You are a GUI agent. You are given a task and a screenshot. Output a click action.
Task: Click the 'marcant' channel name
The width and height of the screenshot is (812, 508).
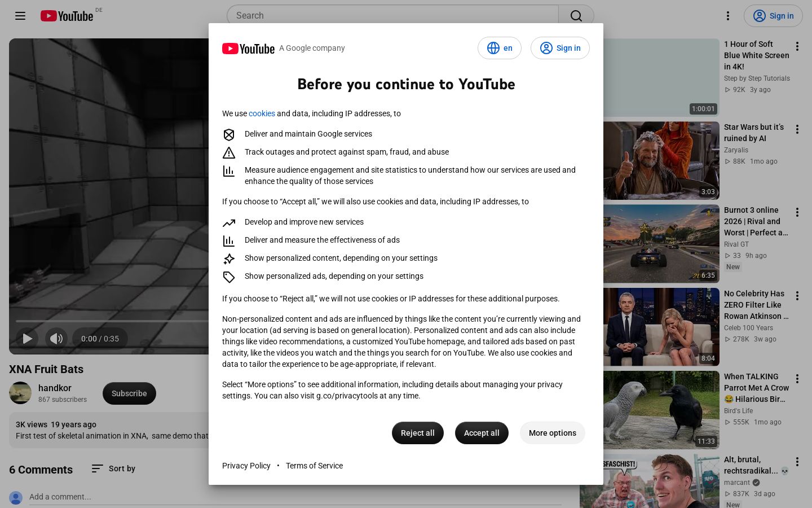click(737, 483)
